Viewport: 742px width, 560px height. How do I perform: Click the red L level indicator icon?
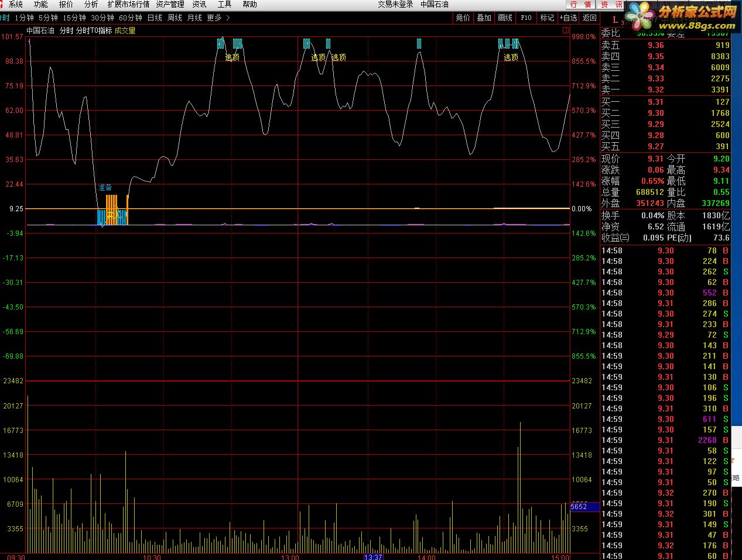pyautogui.click(x=614, y=20)
